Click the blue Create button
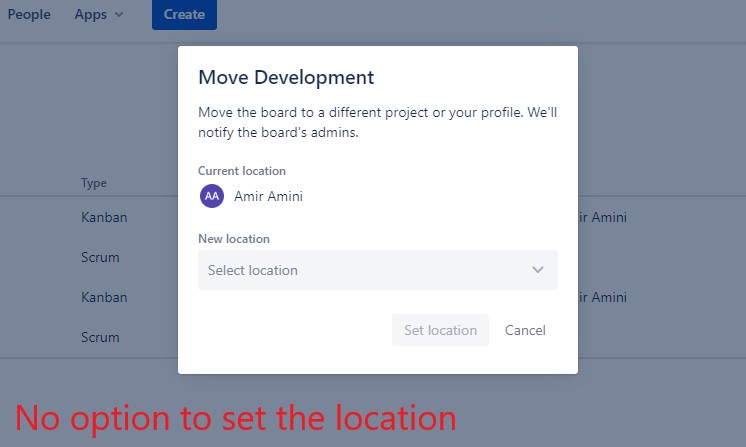746x447 pixels. tap(184, 14)
